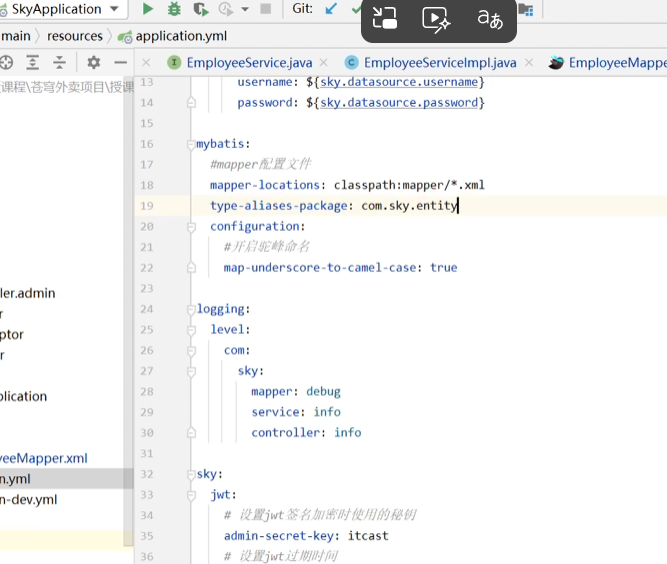Expand all items in project tree

click(33, 63)
